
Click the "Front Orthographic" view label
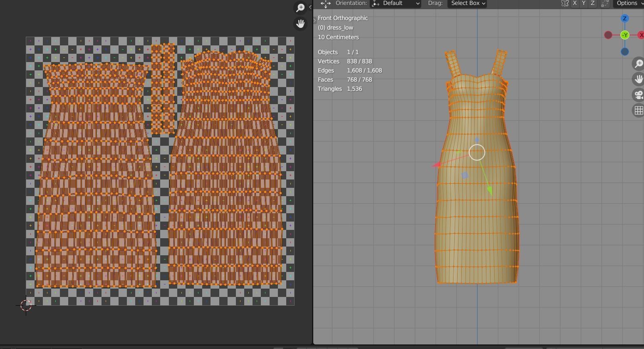pos(343,18)
